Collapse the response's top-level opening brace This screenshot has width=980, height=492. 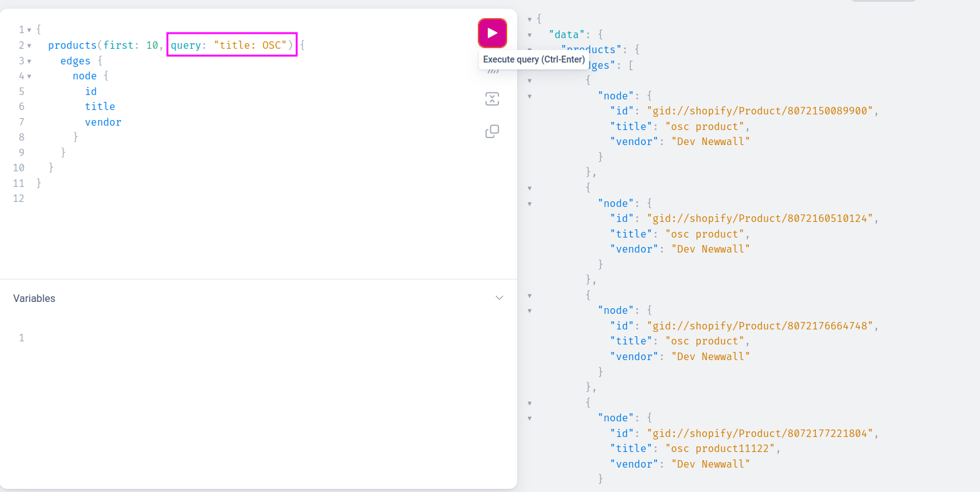(x=530, y=19)
